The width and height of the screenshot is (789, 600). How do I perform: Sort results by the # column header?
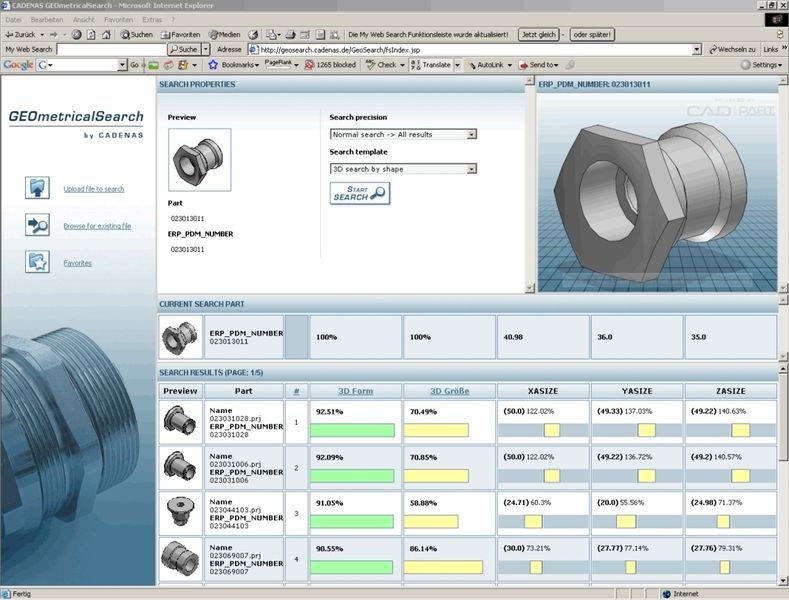click(296, 391)
